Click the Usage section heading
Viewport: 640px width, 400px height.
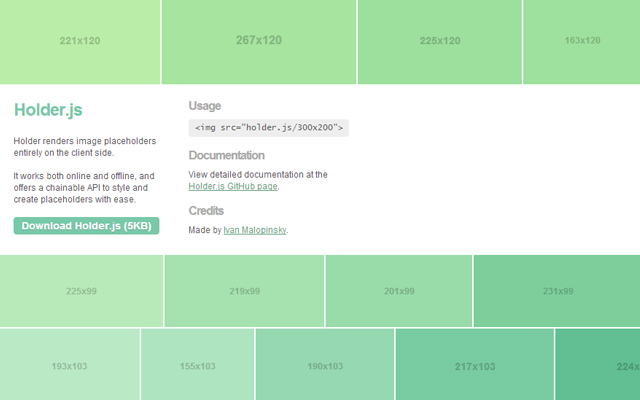pos(205,106)
